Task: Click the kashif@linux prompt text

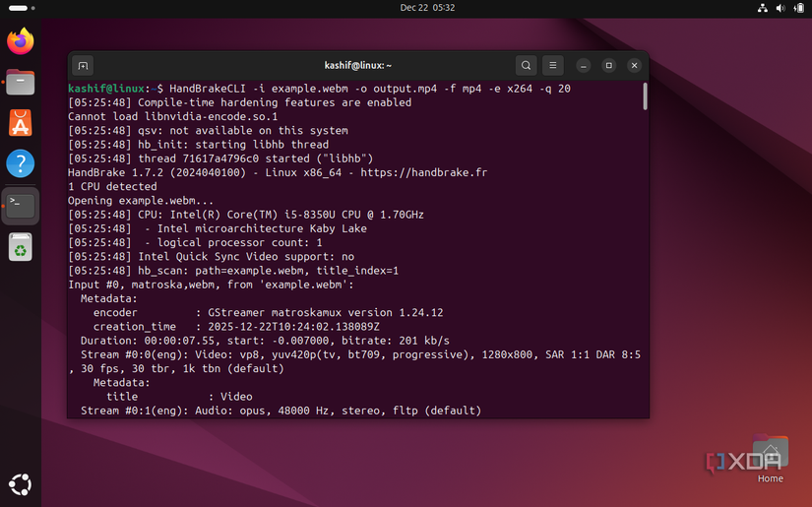Action: click(x=106, y=89)
